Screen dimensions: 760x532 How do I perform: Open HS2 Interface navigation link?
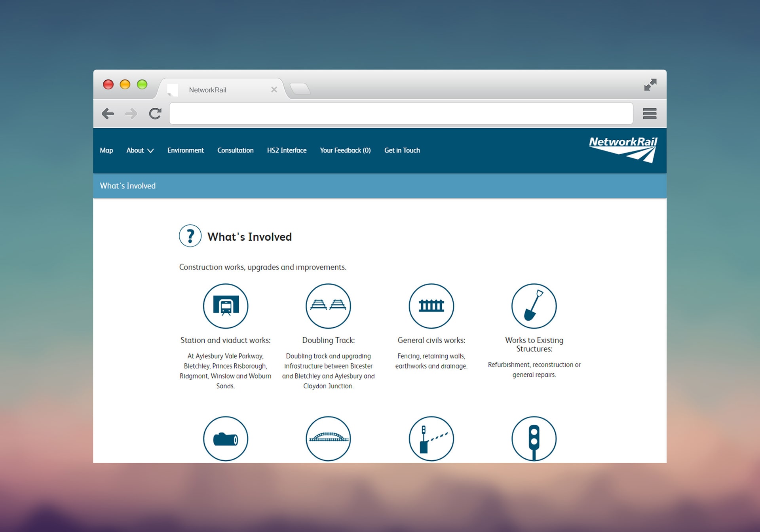(x=287, y=150)
